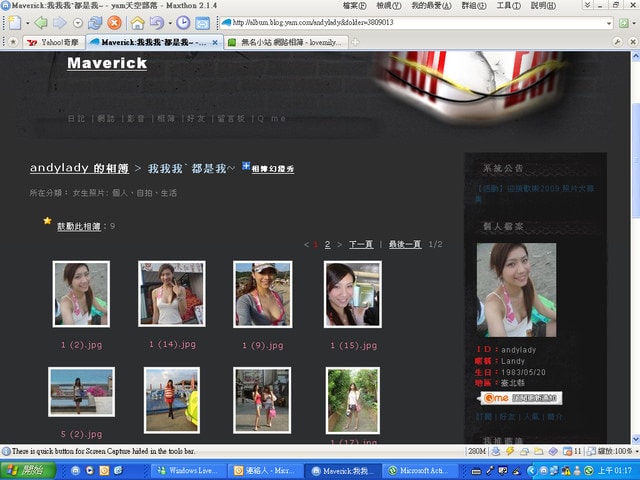Open the 說明(H) menu

pyautogui.click(x=543, y=6)
